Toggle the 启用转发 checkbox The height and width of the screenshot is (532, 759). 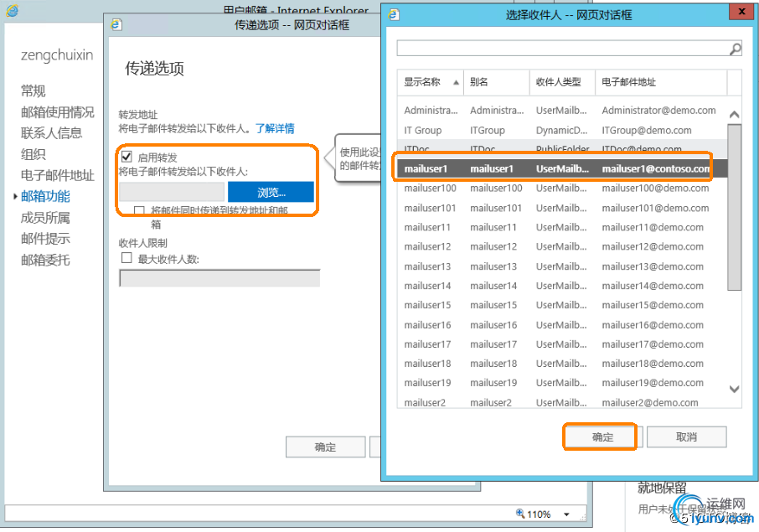point(126,157)
